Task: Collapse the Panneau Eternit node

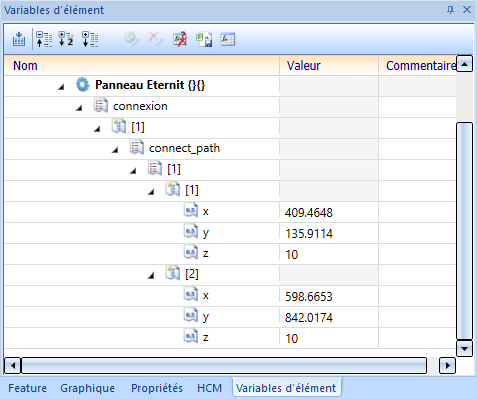Action: click(61, 87)
